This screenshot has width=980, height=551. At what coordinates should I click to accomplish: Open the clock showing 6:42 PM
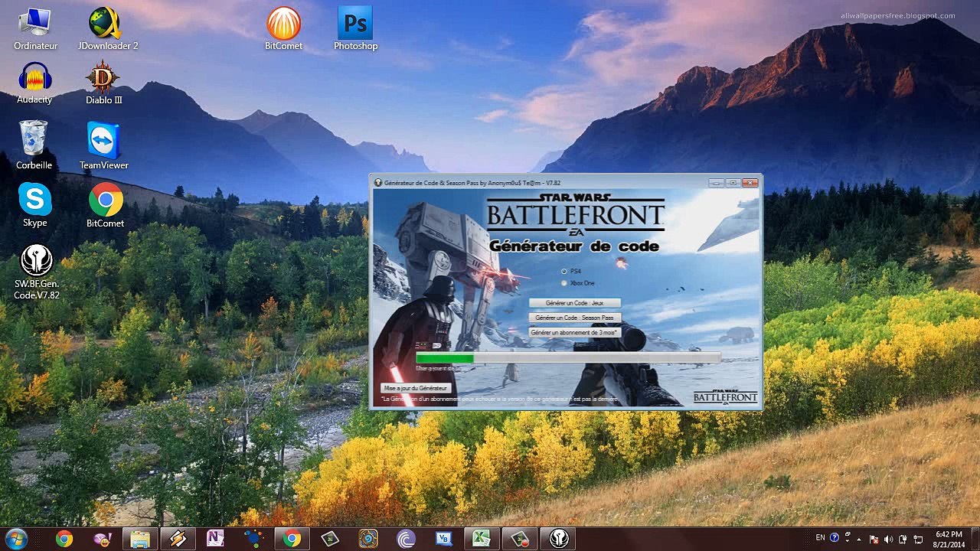[949, 539]
